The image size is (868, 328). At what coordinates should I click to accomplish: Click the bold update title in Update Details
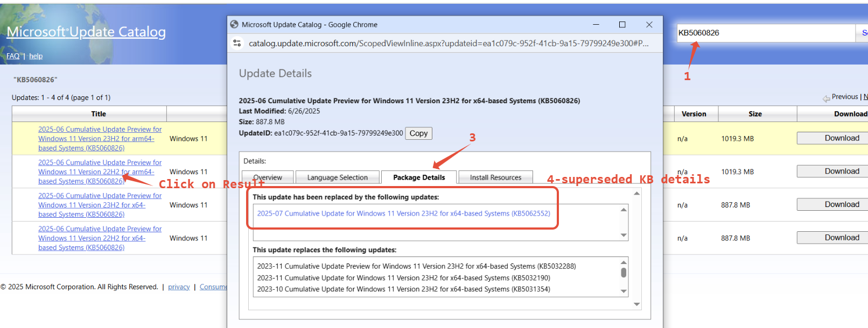[x=409, y=101]
